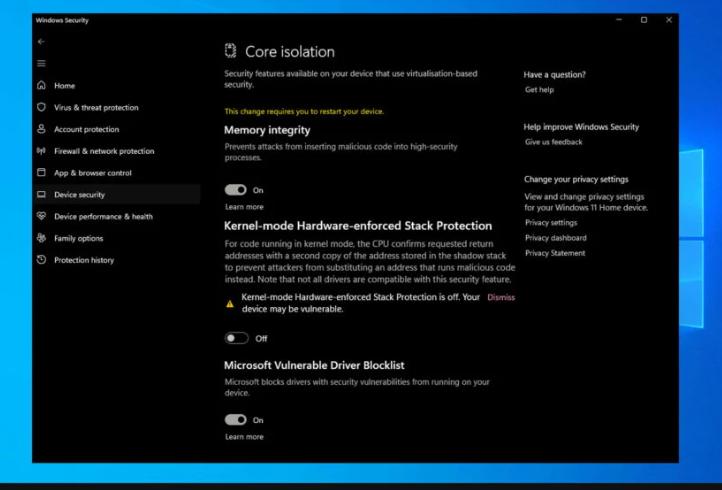Maximize the Windows Security window

[644, 20]
